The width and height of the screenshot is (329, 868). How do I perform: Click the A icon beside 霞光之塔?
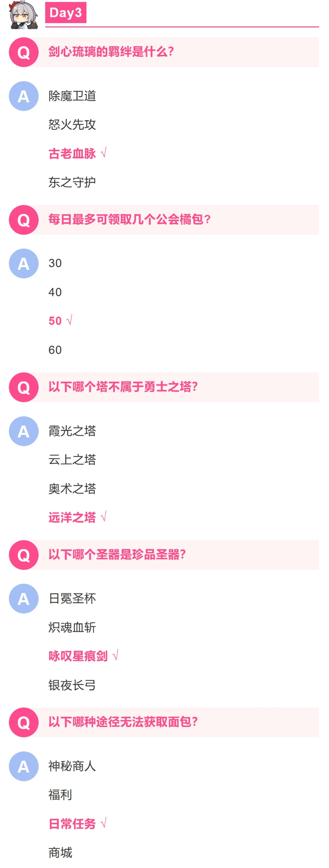(24, 431)
